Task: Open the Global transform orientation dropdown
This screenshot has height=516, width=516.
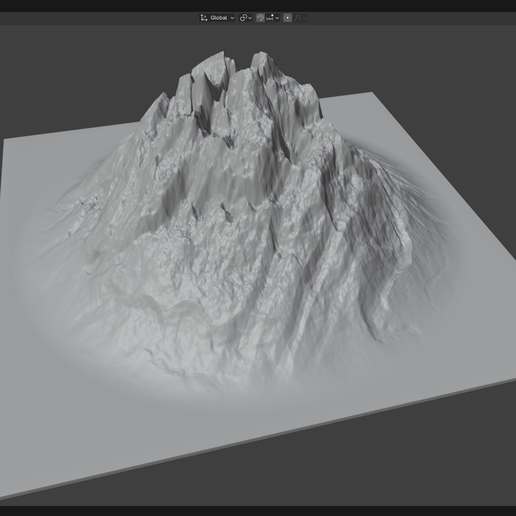Action: point(217,18)
